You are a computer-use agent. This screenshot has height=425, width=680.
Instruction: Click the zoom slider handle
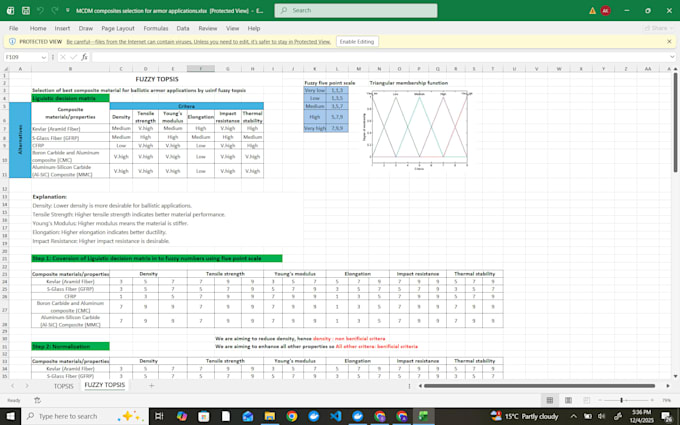click(621, 400)
